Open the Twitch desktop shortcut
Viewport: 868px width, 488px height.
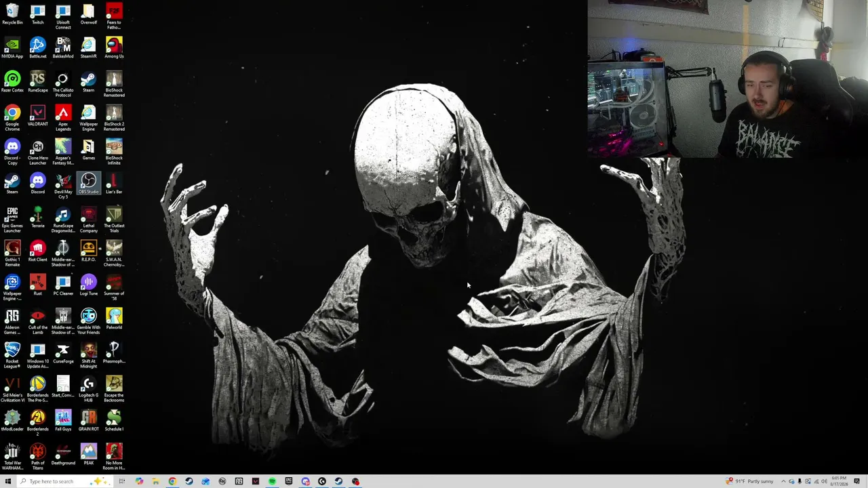tap(37, 15)
